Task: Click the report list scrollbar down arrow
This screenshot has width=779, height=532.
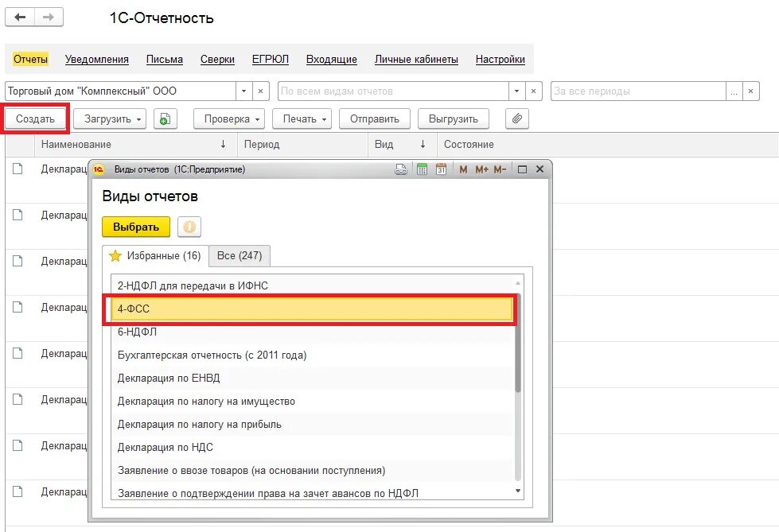Action: tap(518, 491)
